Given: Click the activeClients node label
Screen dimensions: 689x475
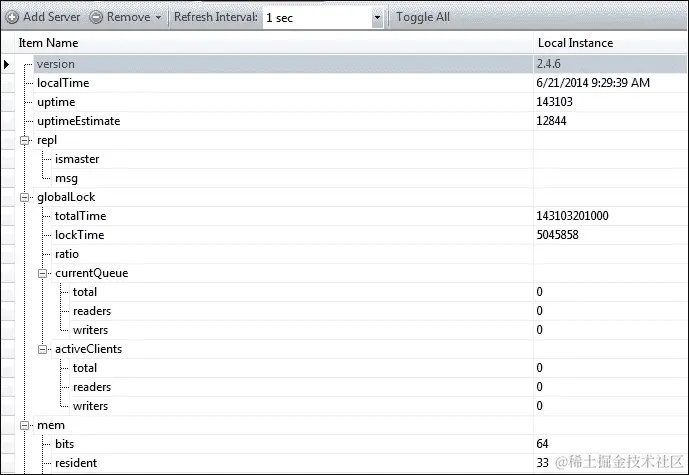Looking at the screenshot, I should click(x=88, y=349).
